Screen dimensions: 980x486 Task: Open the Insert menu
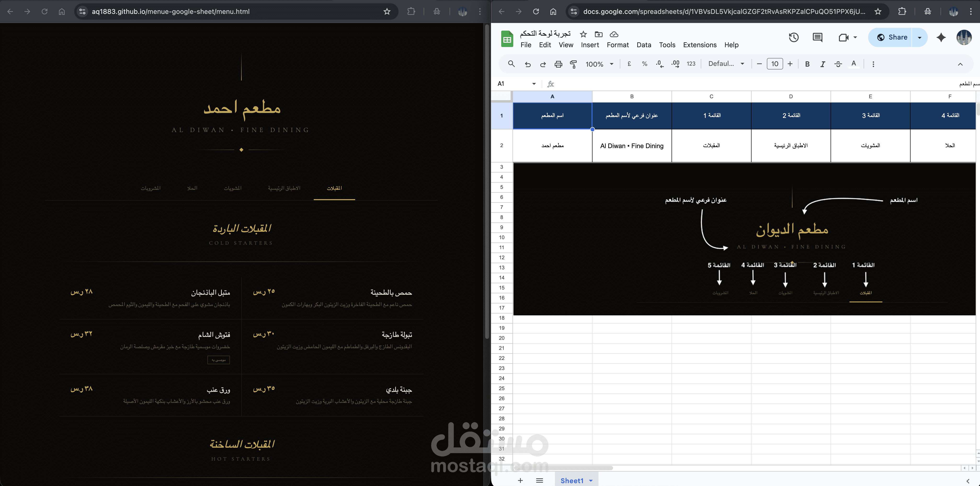click(590, 45)
